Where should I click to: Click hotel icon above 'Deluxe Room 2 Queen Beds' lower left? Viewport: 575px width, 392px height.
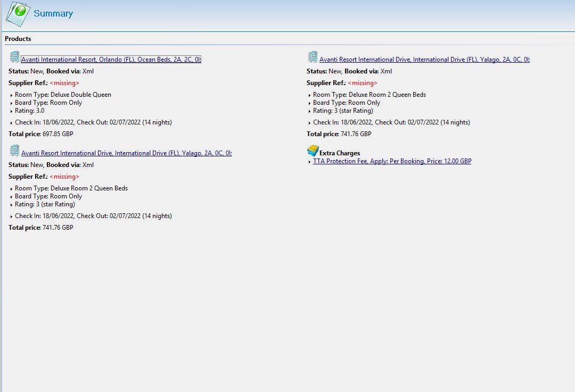[x=14, y=151]
